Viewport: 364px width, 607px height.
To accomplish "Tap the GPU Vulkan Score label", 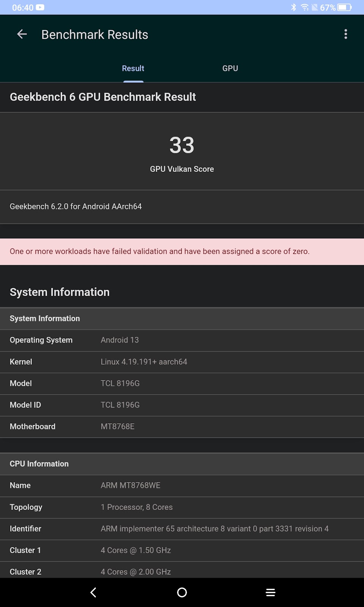I will point(182,169).
